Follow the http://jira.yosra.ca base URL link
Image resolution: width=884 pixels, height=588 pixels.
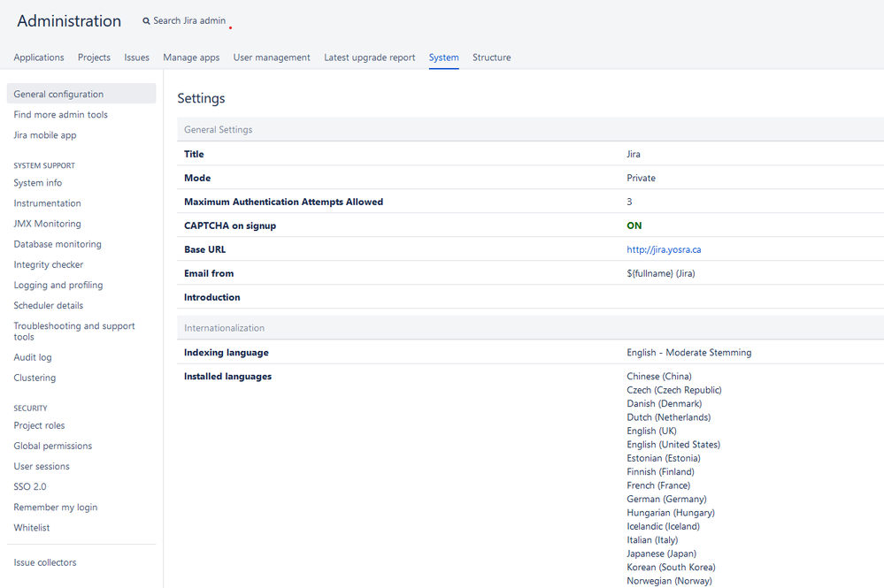click(664, 249)
